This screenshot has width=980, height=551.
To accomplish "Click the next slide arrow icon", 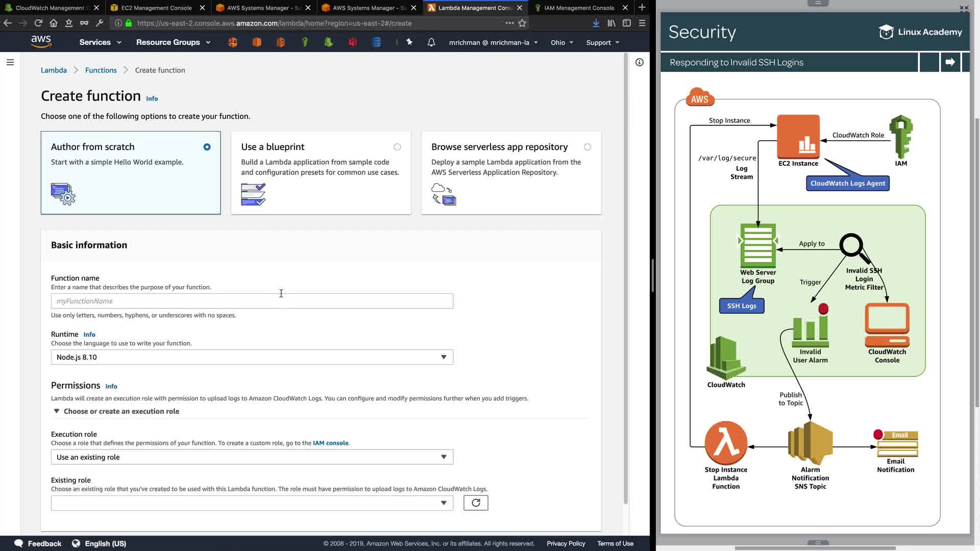I will click(950, 62).
